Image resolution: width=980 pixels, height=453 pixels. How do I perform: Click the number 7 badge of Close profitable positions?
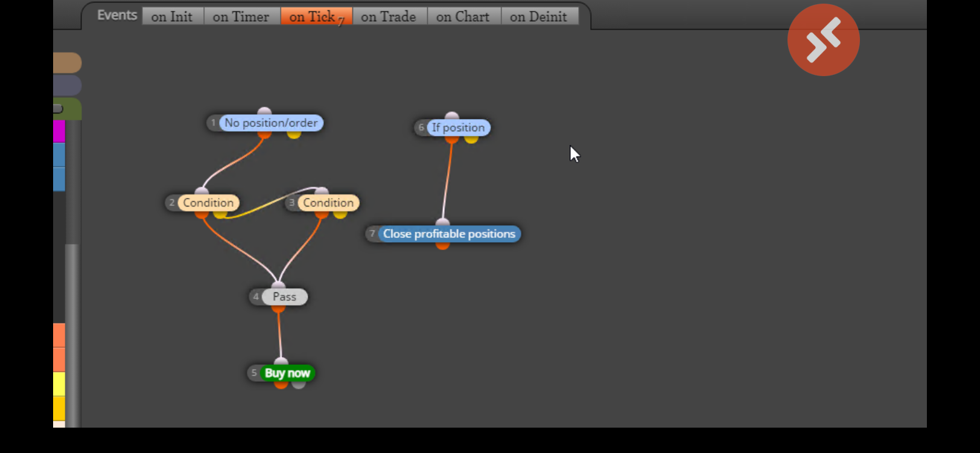(372, 234)
